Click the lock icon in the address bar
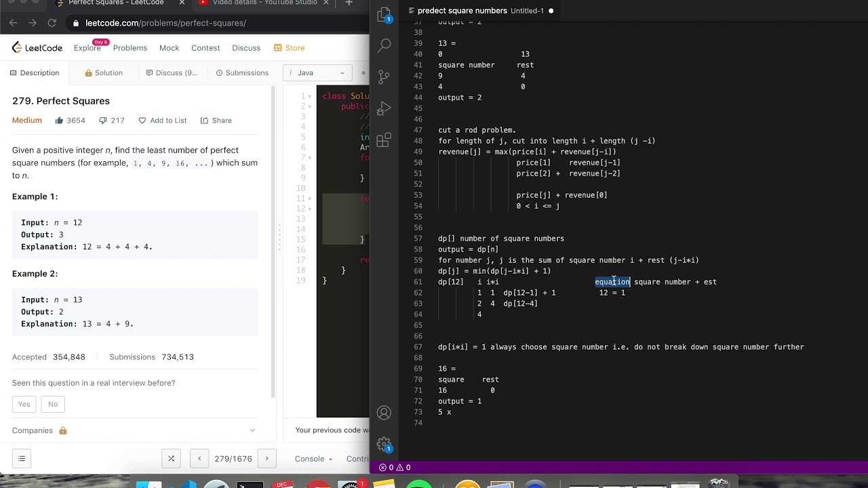This screenshot has width=868, height=488. (76, 23)
